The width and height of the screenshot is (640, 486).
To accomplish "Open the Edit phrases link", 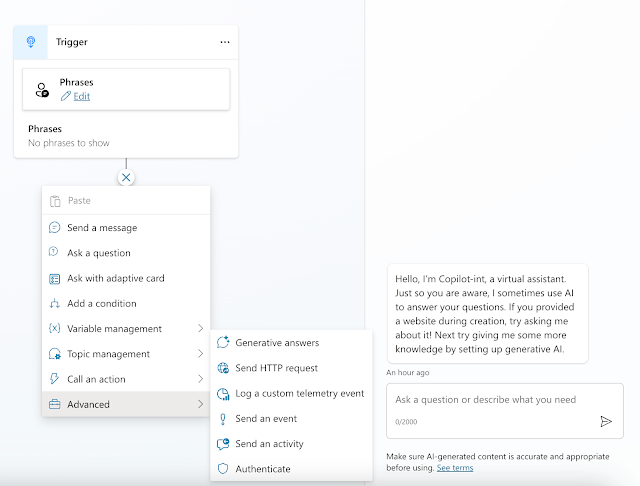I will pos(81,96).
